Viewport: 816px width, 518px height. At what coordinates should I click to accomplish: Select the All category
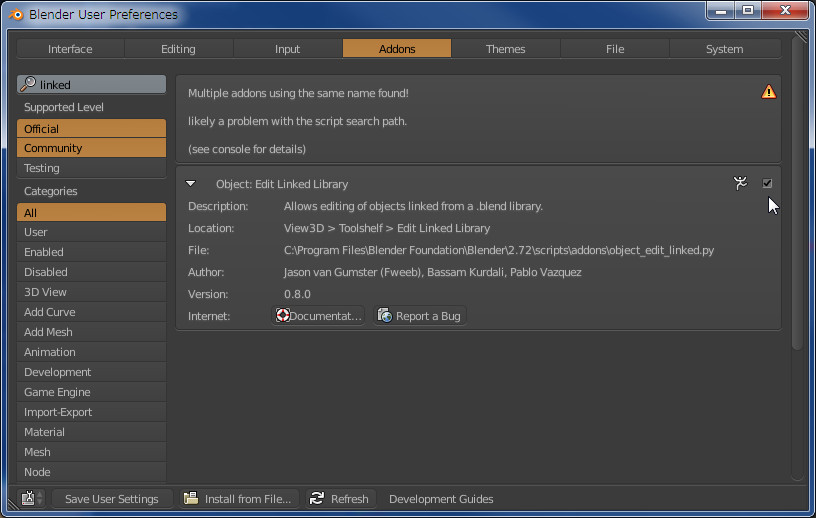(x=92, y=212)
